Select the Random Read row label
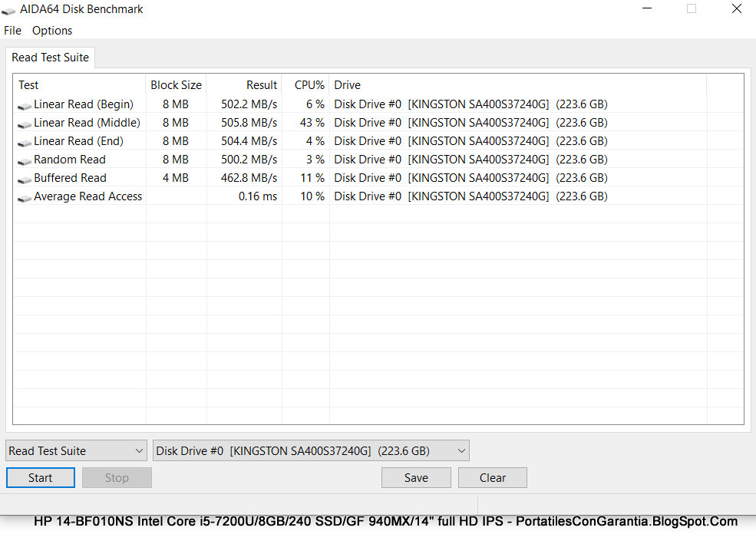Screen dimensions: 756x544 point(69,160)
